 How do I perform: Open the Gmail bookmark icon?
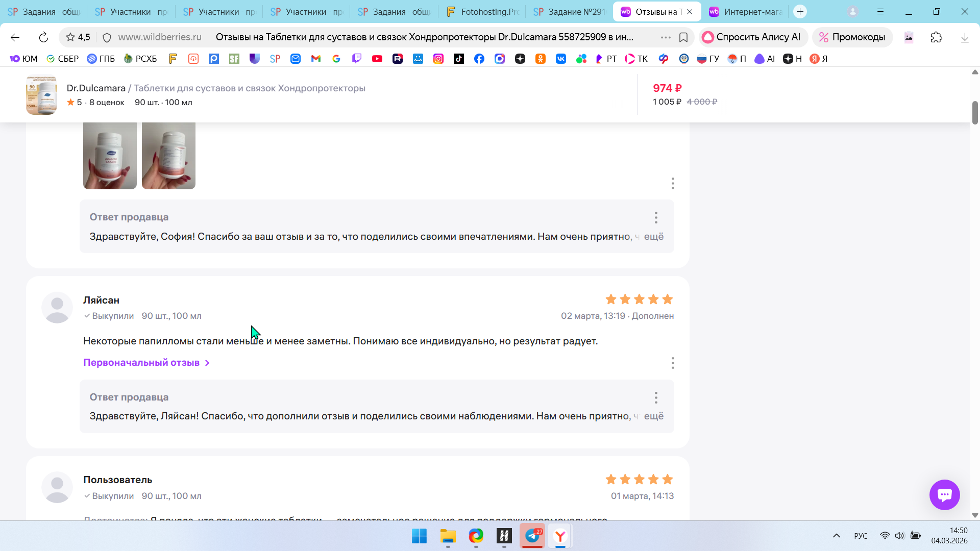tap(316, 59)
